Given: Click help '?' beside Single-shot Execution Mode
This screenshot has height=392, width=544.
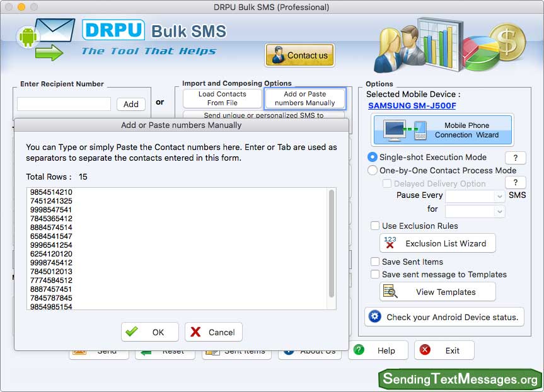Looking at the screenshot, I should coord(516,158).
